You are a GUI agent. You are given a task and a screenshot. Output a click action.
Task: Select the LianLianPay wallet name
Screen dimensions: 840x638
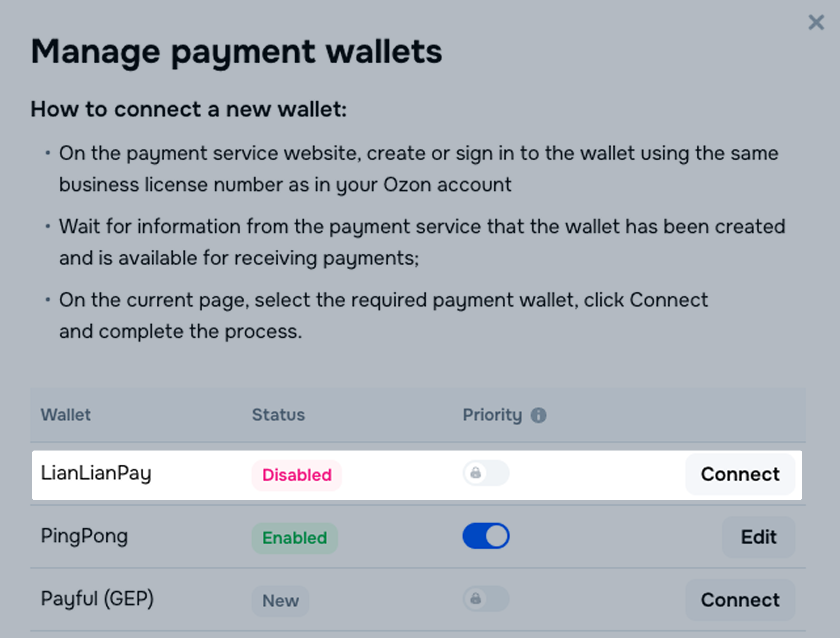(96, 473)
